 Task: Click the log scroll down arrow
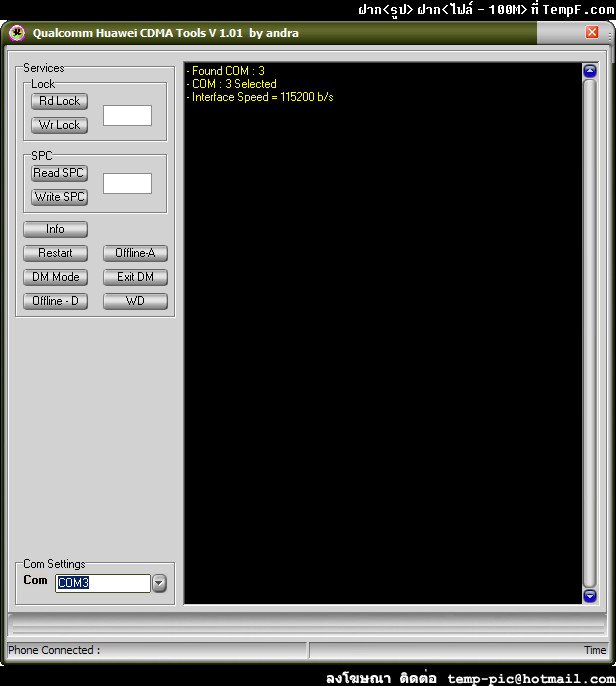[590, 596]
